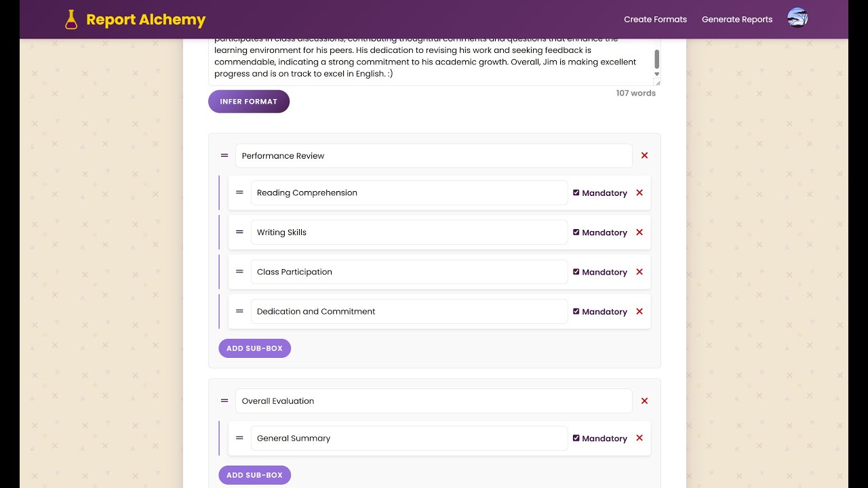Click the sample report textarea scrollbar

pyautogui.click(x=656, y=60)
